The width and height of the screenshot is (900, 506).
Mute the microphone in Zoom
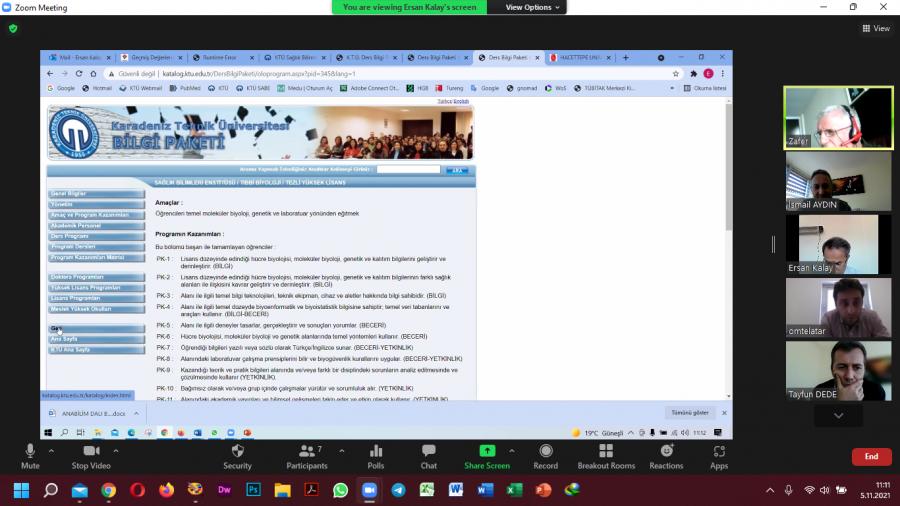(x=30, y=457)
